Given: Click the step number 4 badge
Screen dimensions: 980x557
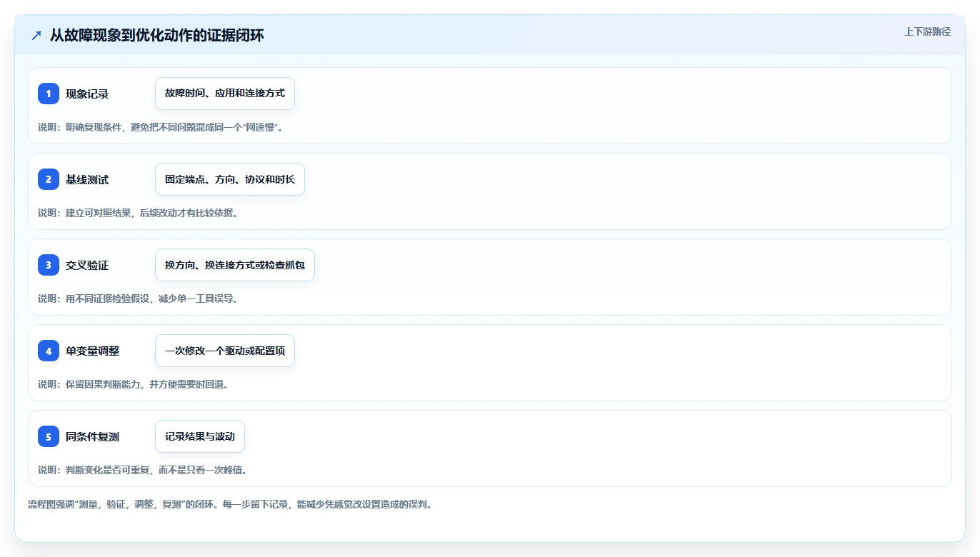Looking at the screenshot, I should tap(49, 351).
